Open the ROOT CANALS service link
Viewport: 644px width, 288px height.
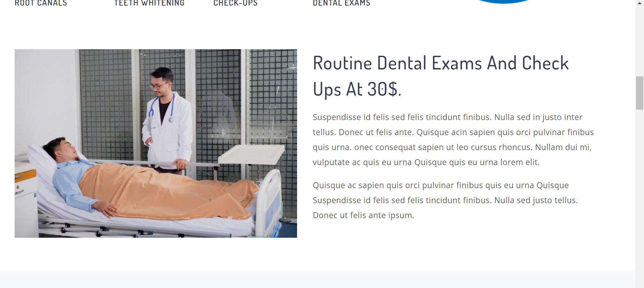pyautogui.click(x=41, y=3)
